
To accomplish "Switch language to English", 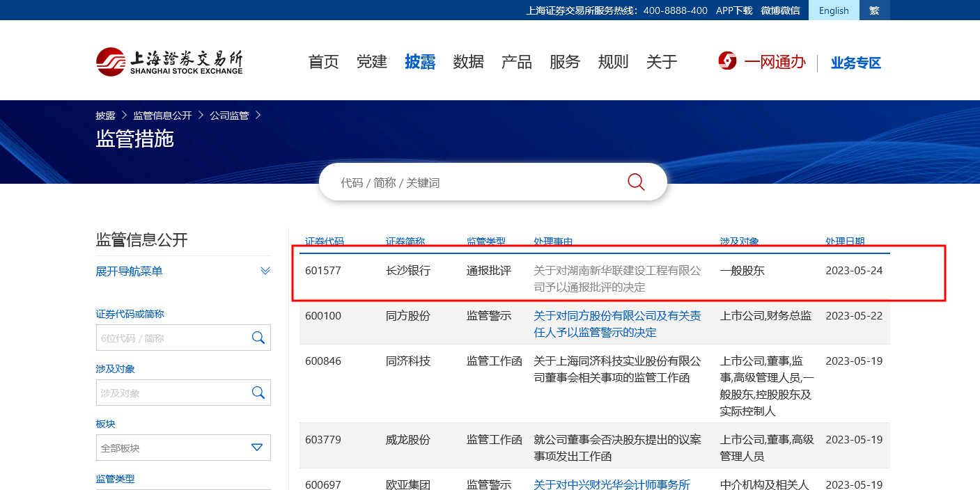I will [x=834, y=10].
